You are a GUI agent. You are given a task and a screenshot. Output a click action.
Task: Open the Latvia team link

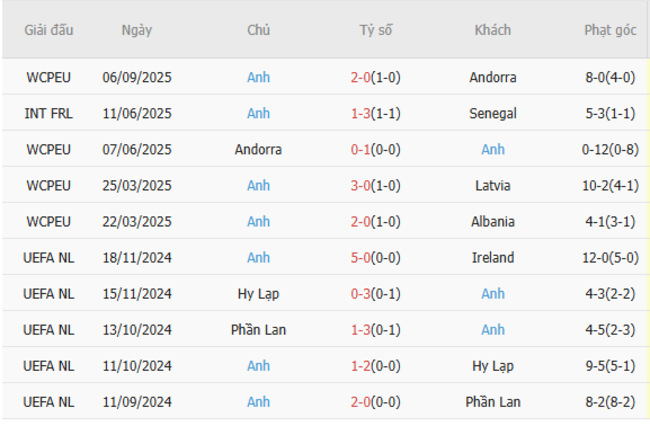point(492,185)
